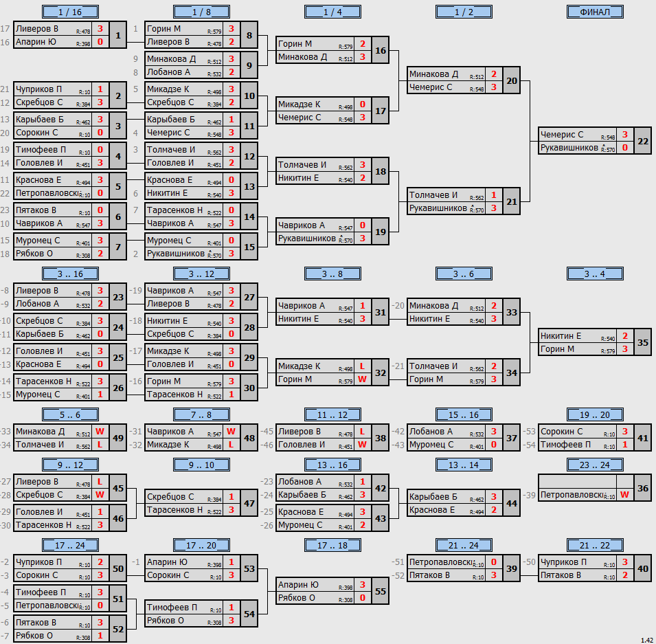Viewport: 656px width, 644px height.
Task: Open match number 52 box
Action: 118,629
